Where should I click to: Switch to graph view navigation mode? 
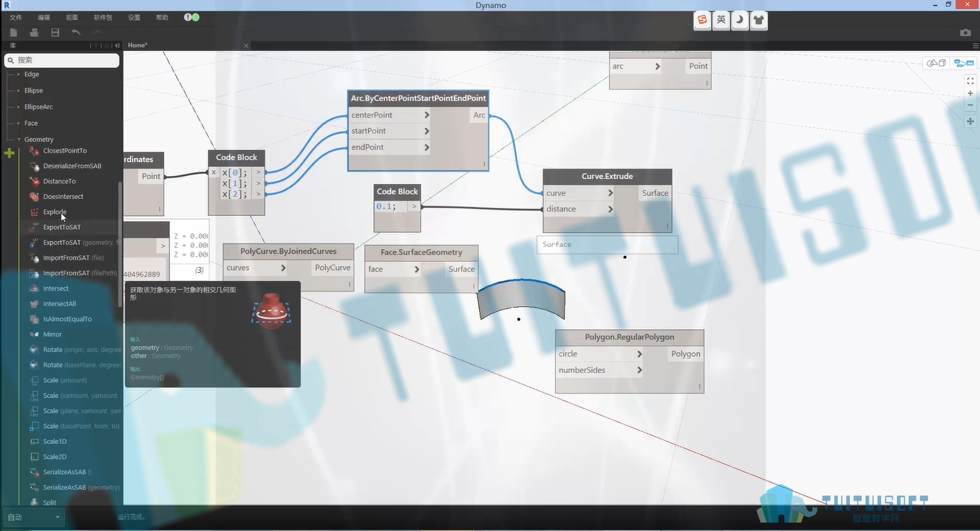[964, 63]
